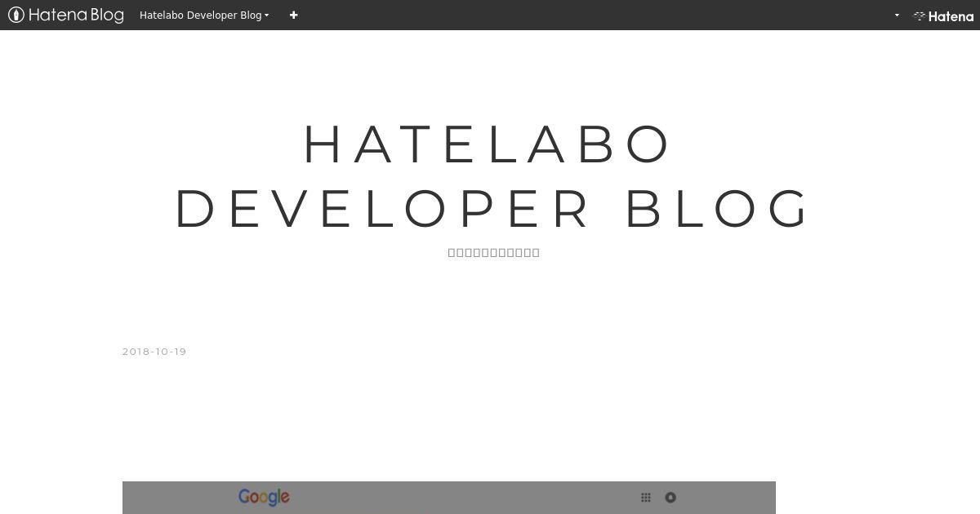Open the HATELABO DEVELOPER BLOG title
Screen dimensions: 980x514
click(x=492, y=176)
